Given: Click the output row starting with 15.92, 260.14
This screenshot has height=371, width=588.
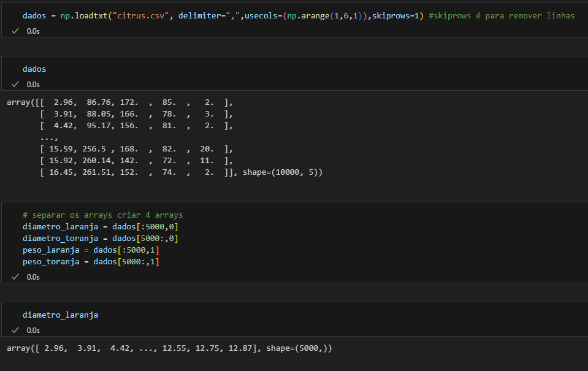Looking at the screenshot, I should click(x=137, y=160).
